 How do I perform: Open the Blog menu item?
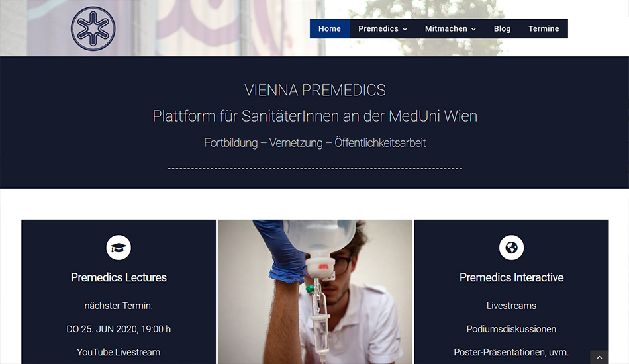(503, 29)
